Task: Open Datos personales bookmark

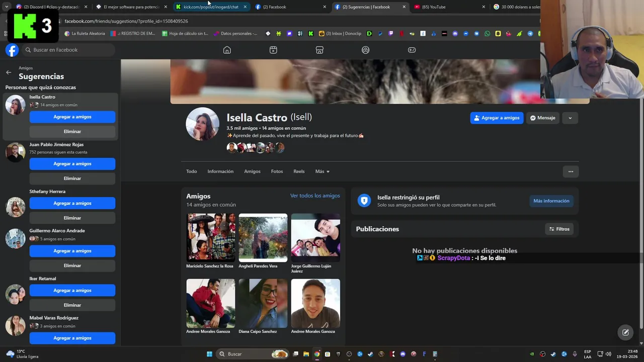Action: pos(235,34)
